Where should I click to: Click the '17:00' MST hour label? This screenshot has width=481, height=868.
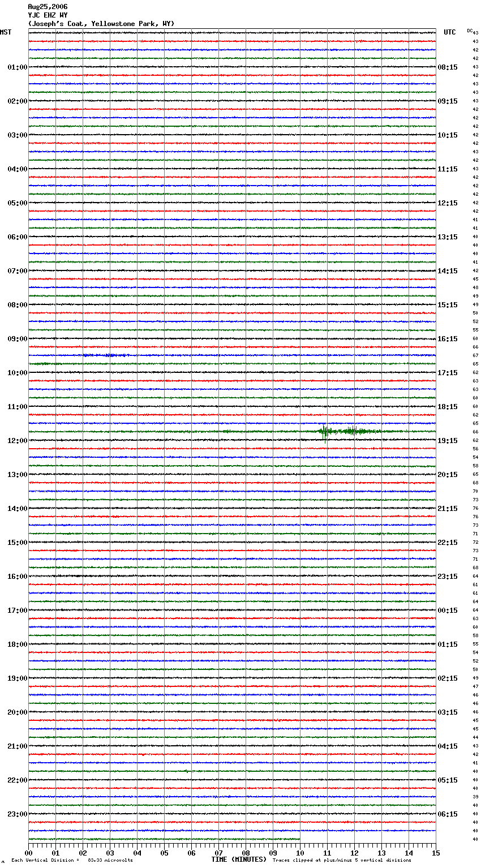(18, 611)
